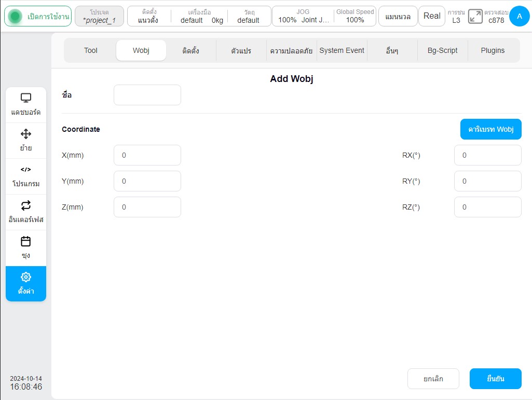Screen dimensions: 532x400
Task: Expand the project_1 project selector
Action: point(99,16)
